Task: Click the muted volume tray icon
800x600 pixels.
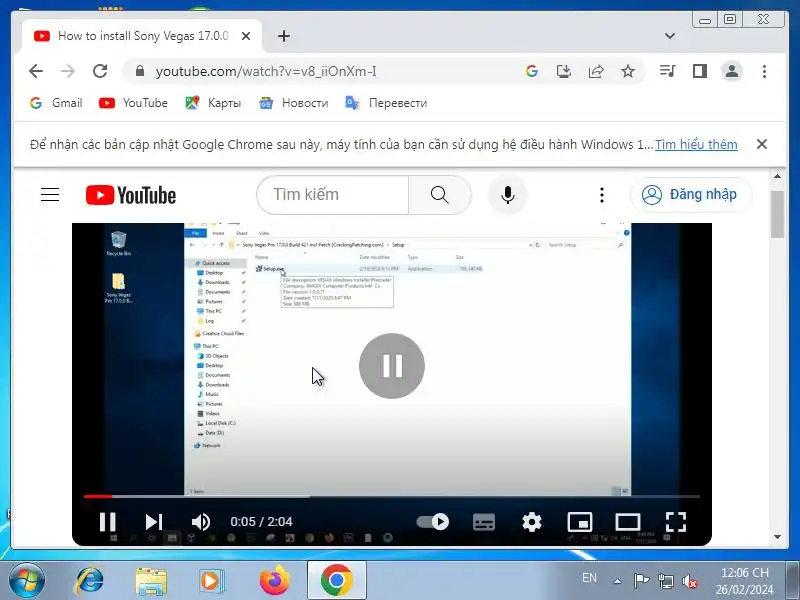Action: point(690,581)
